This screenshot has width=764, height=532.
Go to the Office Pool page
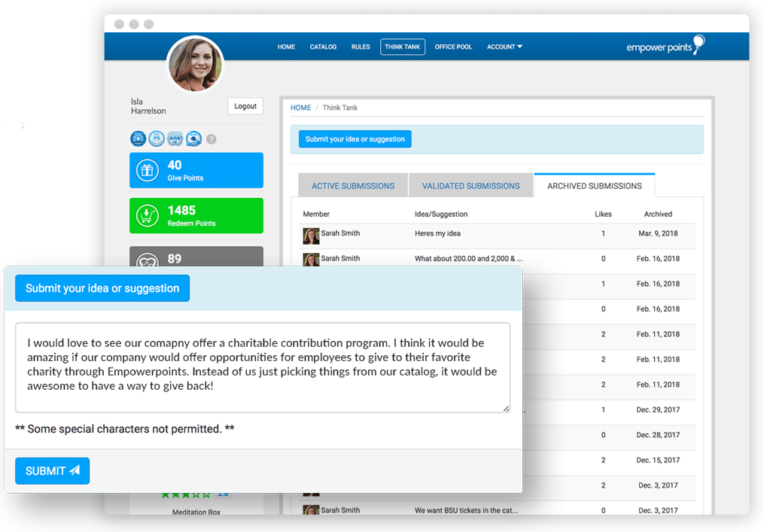click(x=453, y=47)
